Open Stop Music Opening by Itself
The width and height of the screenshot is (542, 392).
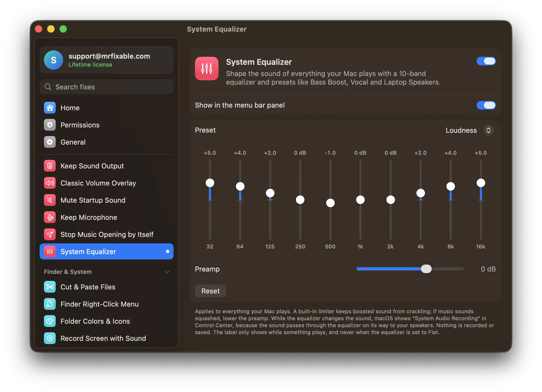click(107, 234)
